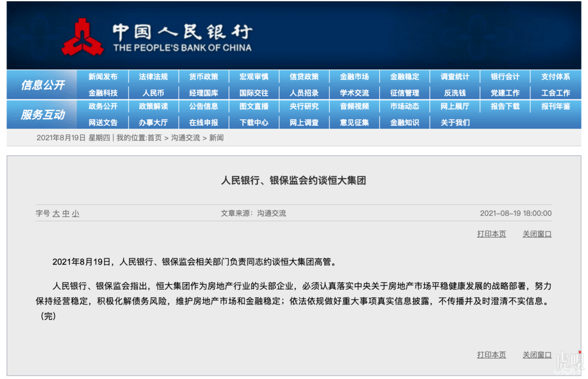
Task: Click the People's Bank of China logo emblem
Action: pos(82,38)
